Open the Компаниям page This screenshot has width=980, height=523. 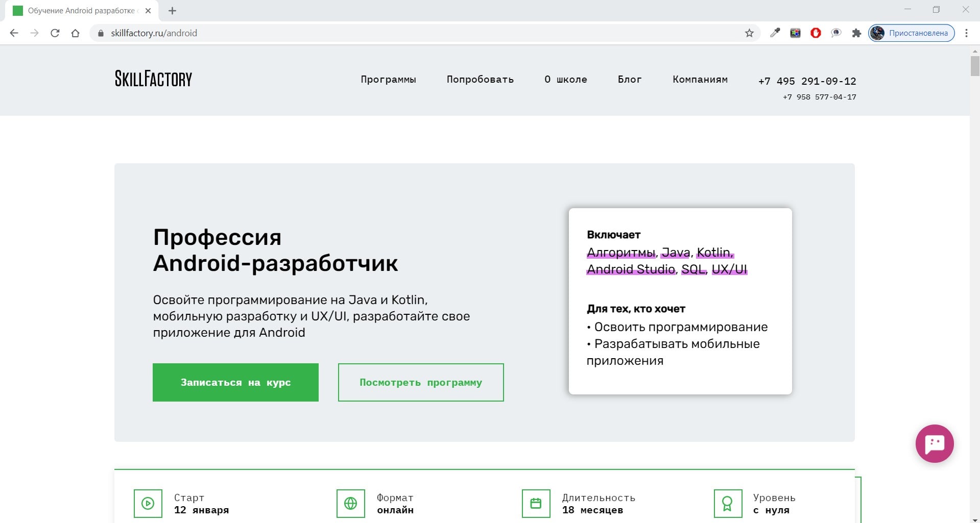pos(700,80)
